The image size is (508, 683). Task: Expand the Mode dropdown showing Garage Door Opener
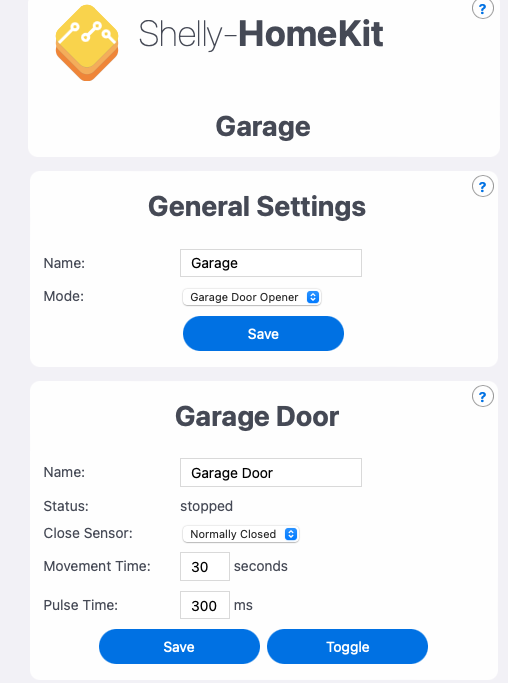pyautogui.click(x=252, y=297)
